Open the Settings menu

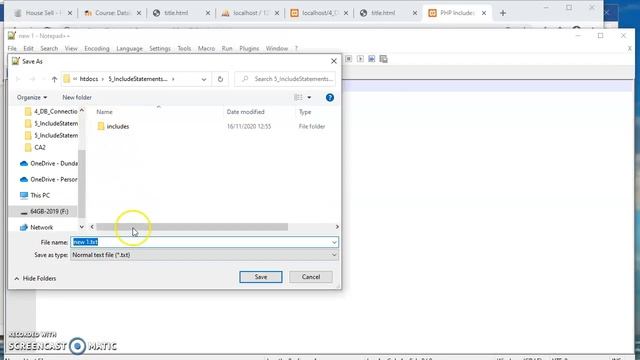tap(160, 49)
